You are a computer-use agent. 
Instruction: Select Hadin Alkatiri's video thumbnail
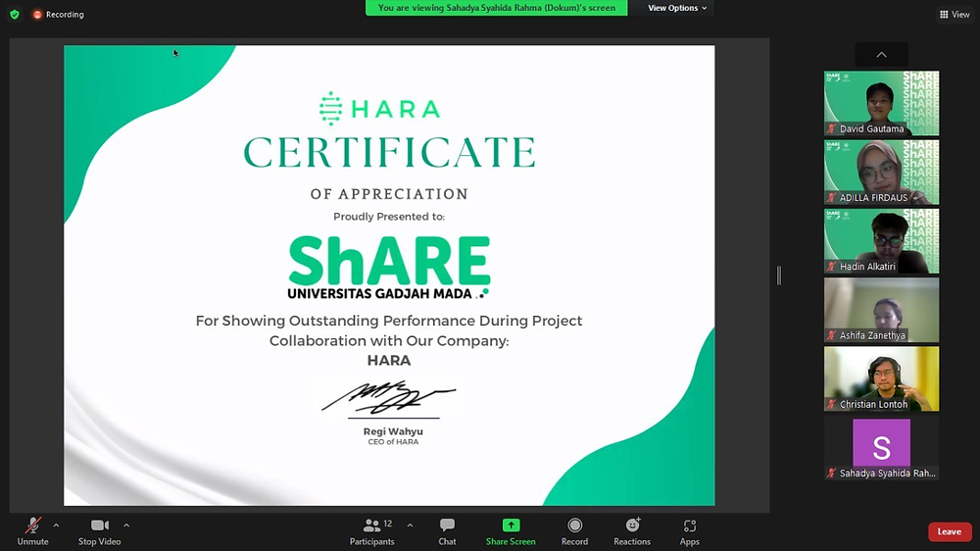point(881,241)
